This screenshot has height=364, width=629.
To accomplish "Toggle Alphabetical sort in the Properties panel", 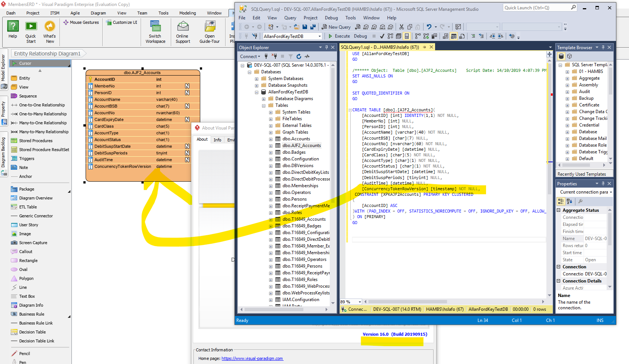I will pos(569,201).
